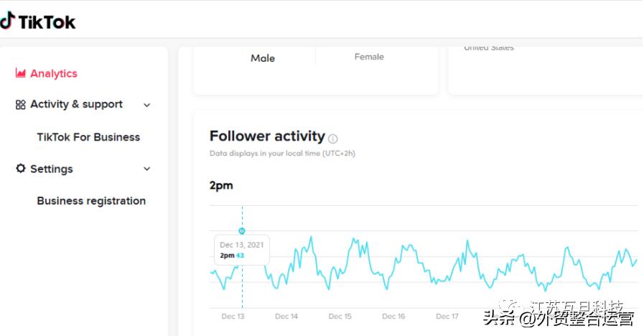Click the Male gender label
644x336 pixels.
pyautogui.click(x=263, y=58)
